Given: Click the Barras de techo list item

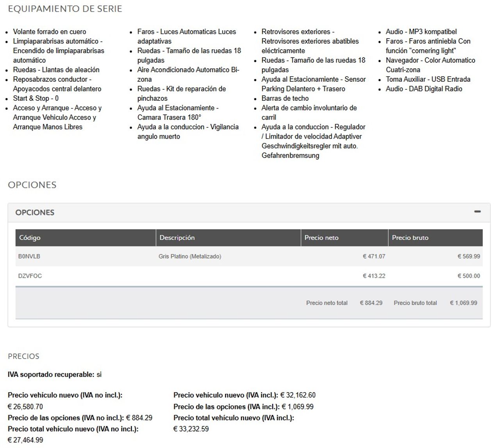Looking at the screenshot, I should (x=285, y=98).
